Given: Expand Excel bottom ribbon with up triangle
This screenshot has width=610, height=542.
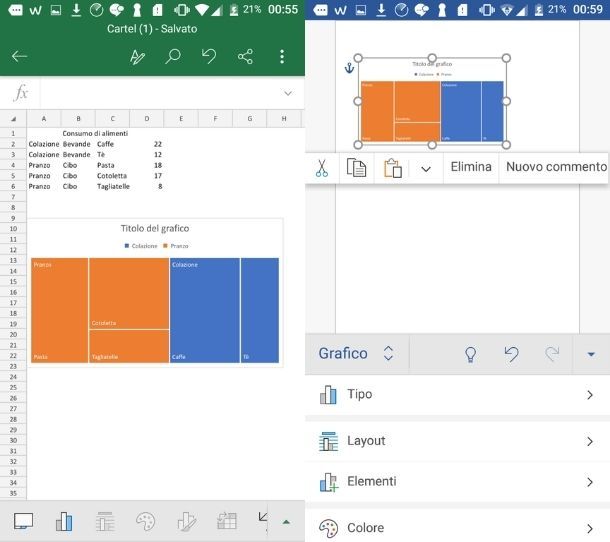Looking at the screenshot, I should pyautogui.click(x=286, y=522).
